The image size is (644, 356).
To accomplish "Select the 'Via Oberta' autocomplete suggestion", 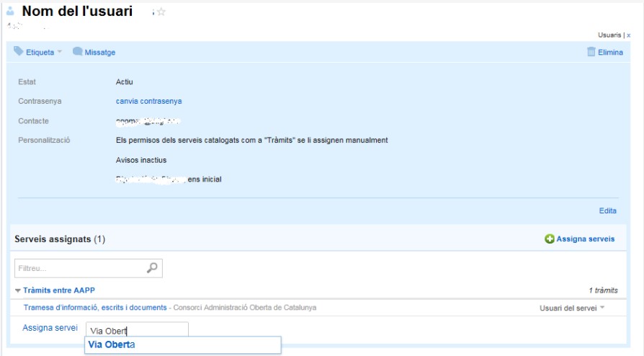I will point(112,345).
